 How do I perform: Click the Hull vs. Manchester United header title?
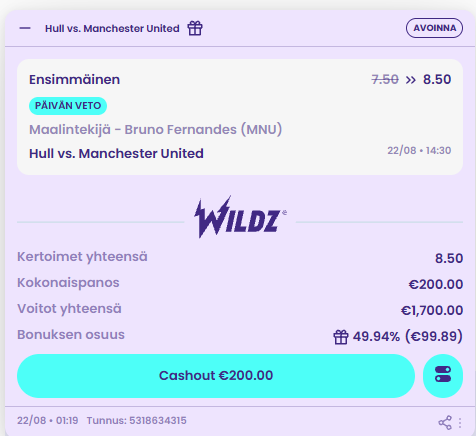[112, 29]
